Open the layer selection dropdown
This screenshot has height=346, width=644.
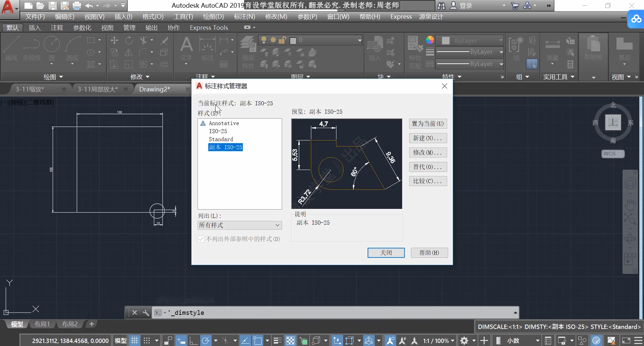coord(310,40)
